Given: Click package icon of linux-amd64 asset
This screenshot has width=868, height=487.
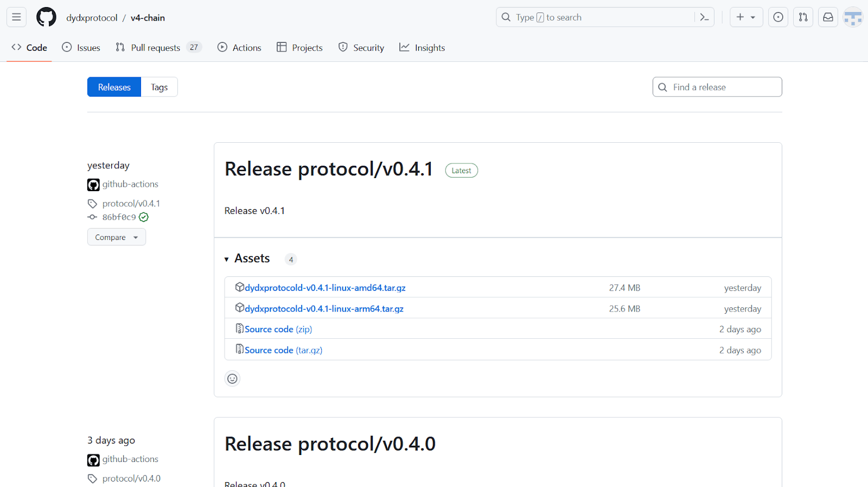Looking at the screenshot, I should coord(240,287).
